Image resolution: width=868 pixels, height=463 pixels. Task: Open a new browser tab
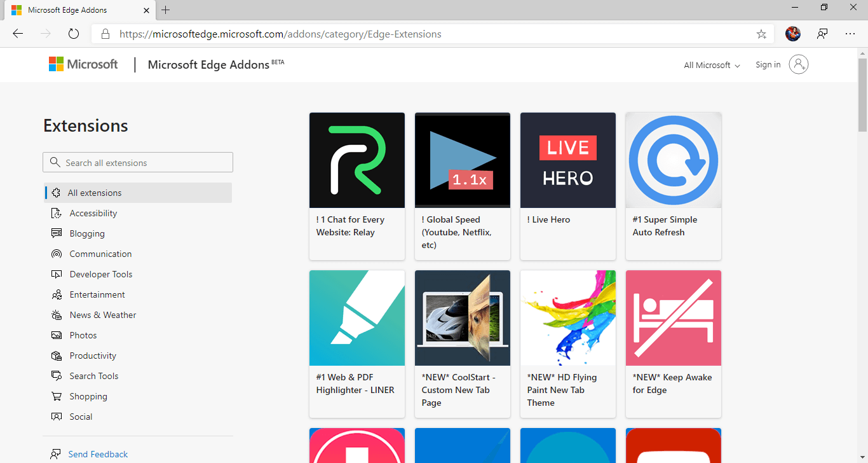click(x=166, y=10)
